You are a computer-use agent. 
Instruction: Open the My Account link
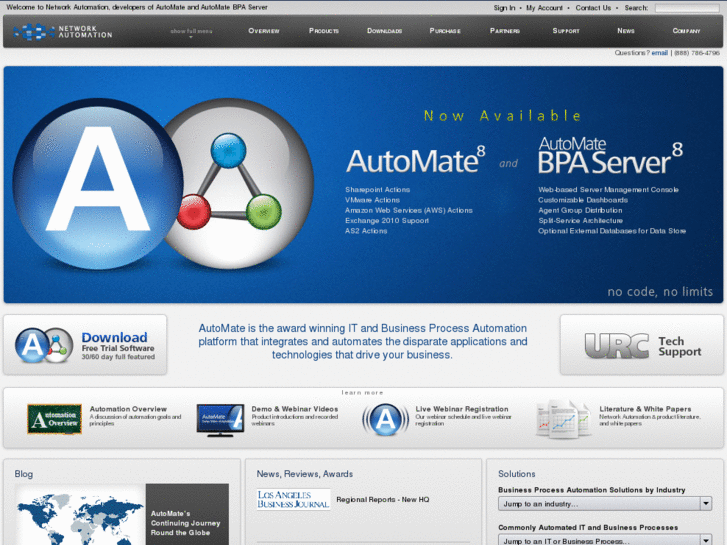click(544, 8)
